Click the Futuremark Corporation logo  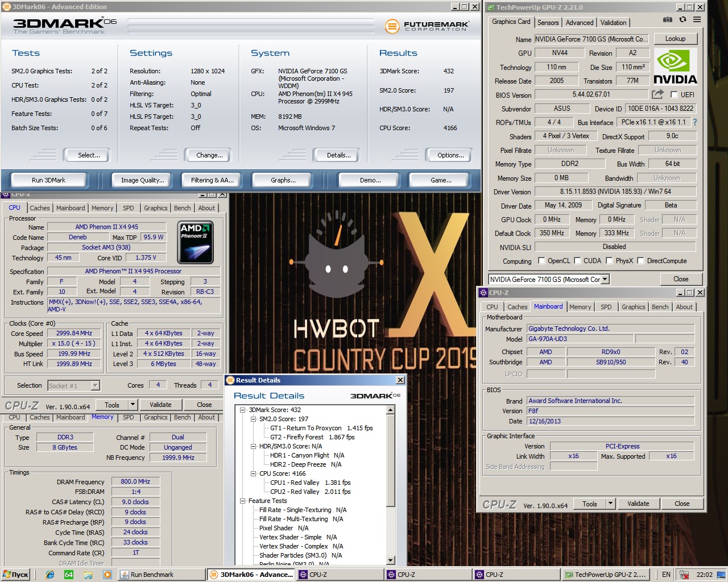(x=427, y=26)
